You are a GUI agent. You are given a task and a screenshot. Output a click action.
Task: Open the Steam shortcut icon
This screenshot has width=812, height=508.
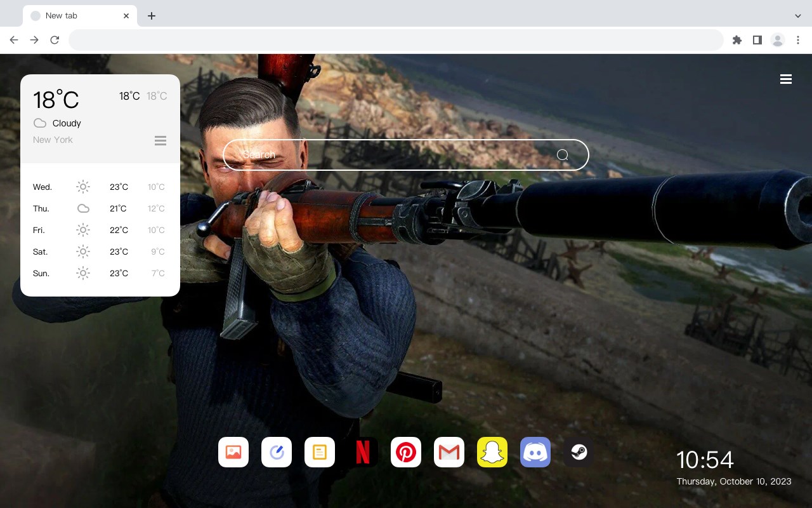(x=579, y=452)
